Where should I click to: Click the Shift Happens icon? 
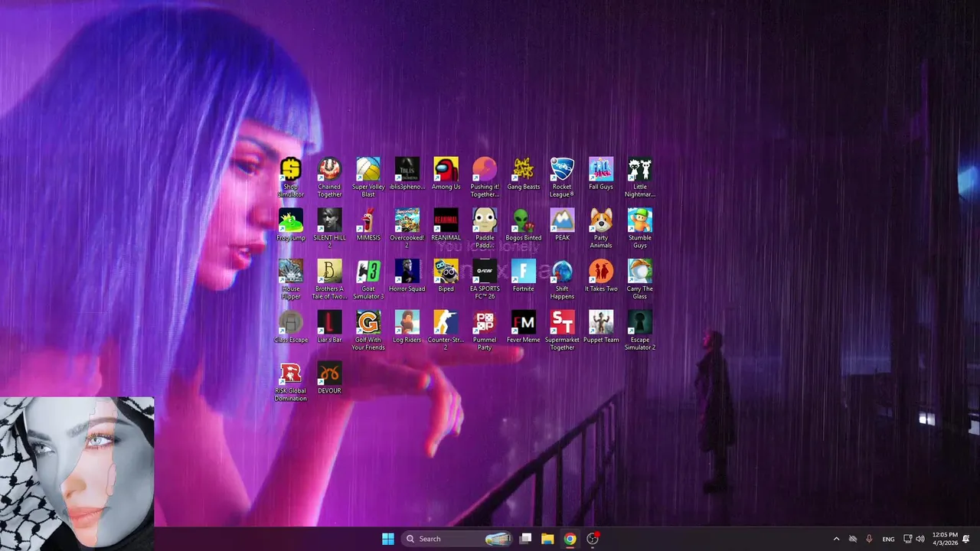[562, 279]
